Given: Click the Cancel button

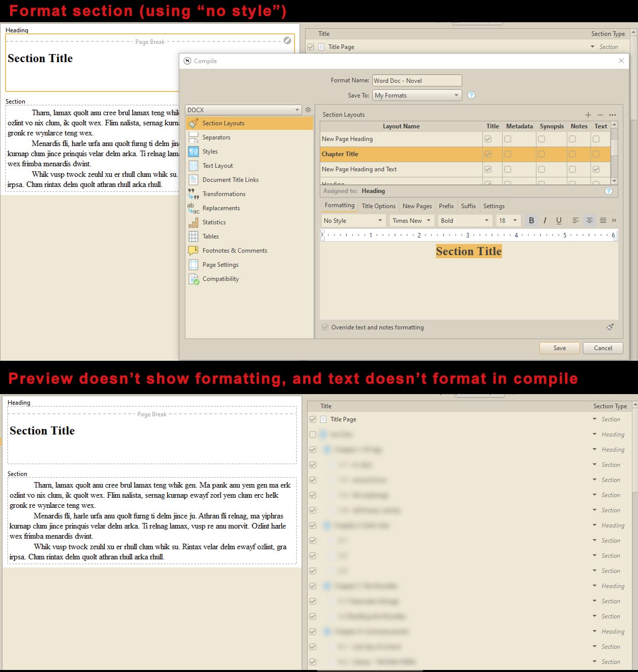Looking at the screenshot, I should coord(603,348).
